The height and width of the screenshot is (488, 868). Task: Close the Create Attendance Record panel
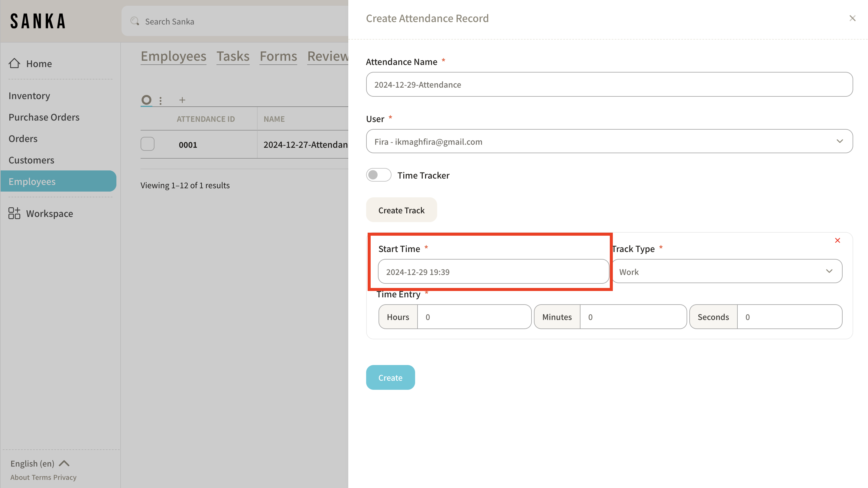click(852, 18)
